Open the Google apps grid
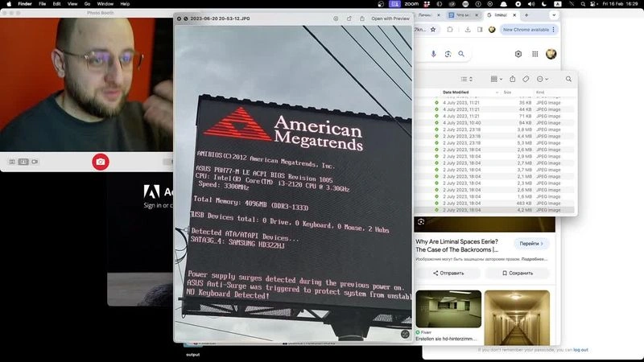The height and width of the screenshot is (362, 644). point(535,54)
